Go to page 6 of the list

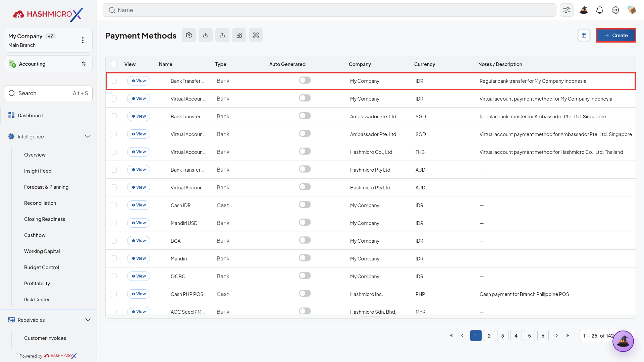tap(543, 336)
